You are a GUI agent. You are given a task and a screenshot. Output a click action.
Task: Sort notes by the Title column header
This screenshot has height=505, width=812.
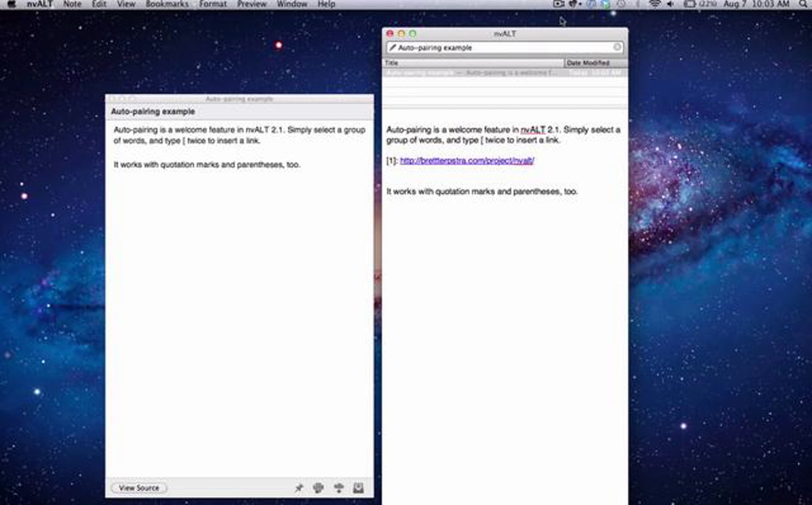473,63
